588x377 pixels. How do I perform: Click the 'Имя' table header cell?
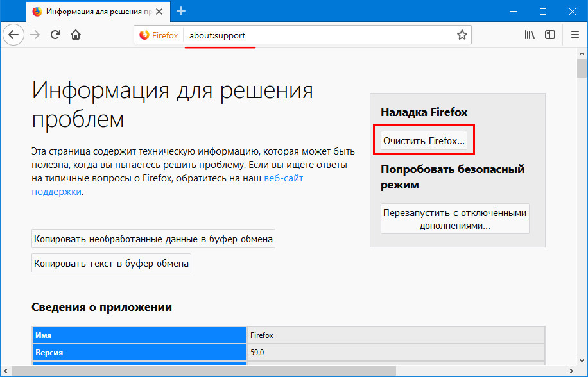point(139,335)
